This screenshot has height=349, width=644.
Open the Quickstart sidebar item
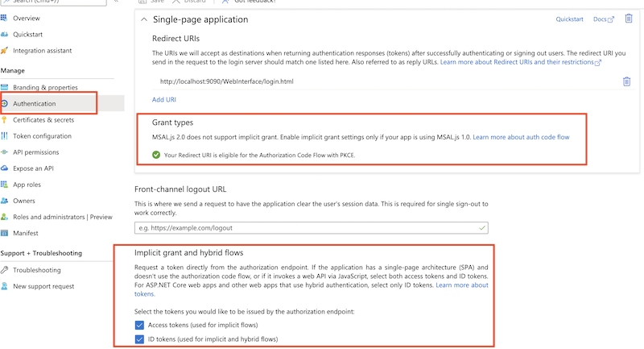pos(27,35)
